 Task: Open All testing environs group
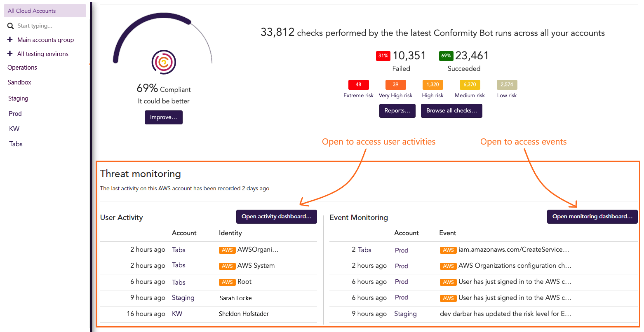pyautogui.click(x=43, y=54)
